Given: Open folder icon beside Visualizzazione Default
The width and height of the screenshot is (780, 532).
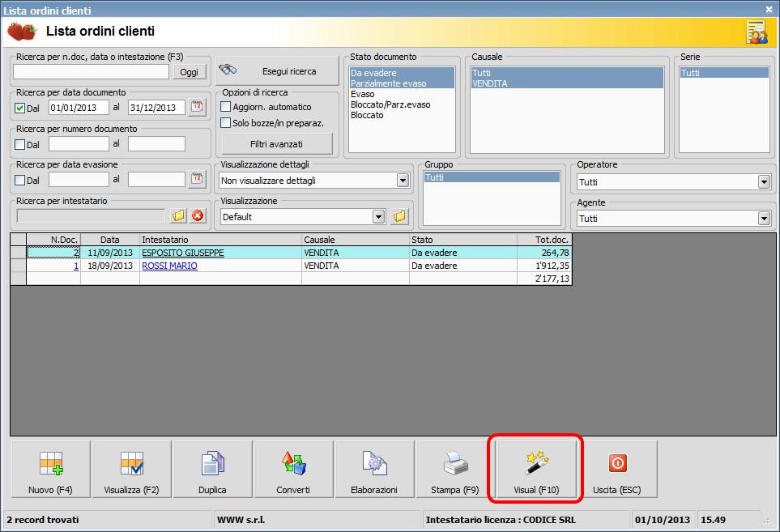Looking at the screenshot, I should point(399,216).
